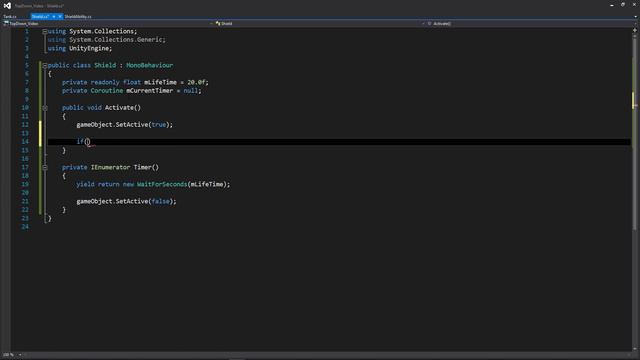Click the 'Activate()' method name on line 10
This screenshot has width=640, height=360.
[122, 108]
